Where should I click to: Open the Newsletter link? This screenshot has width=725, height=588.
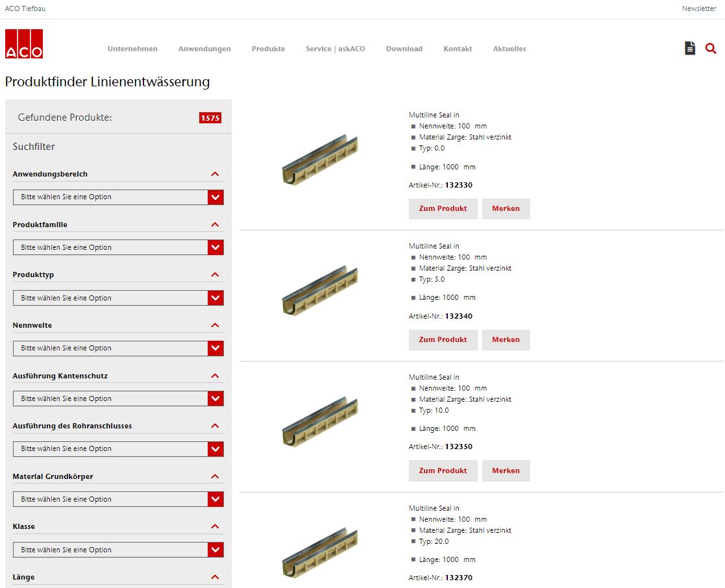tap(698, 8)
